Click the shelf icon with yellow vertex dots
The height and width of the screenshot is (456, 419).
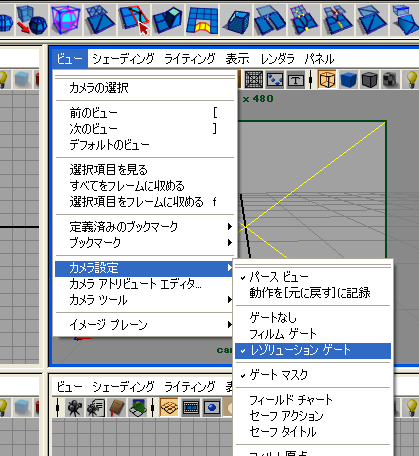pyautogui.click(x=304, y=20)
